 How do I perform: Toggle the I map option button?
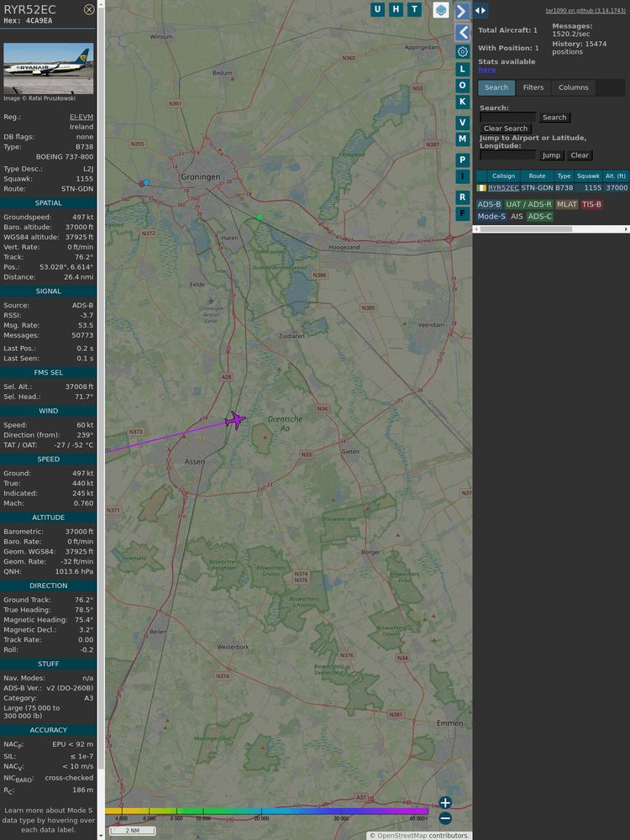462,176
